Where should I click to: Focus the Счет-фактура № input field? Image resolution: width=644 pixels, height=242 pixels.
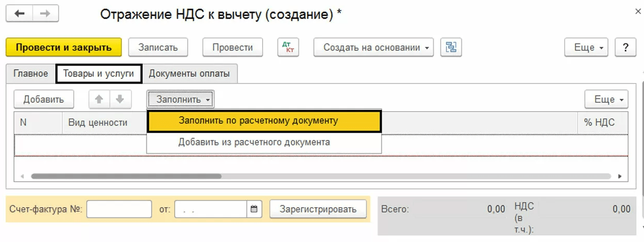pyautogui.click(x=119, y=209)
